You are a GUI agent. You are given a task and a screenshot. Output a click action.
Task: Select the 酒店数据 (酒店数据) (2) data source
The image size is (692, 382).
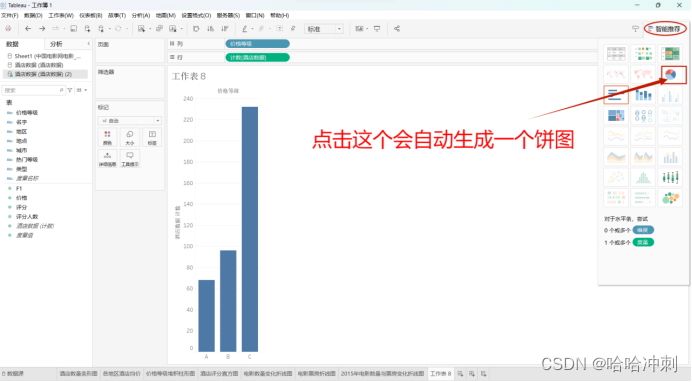point(44,74)
